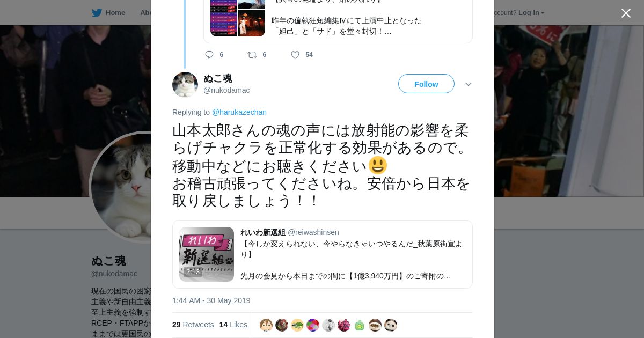Open the quoted tweet image thumbnail above

coord(238,18)
